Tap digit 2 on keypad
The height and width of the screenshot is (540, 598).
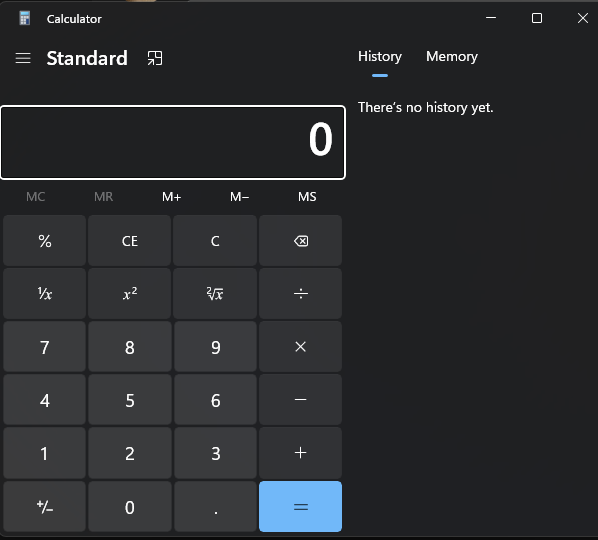coord(130,453)
